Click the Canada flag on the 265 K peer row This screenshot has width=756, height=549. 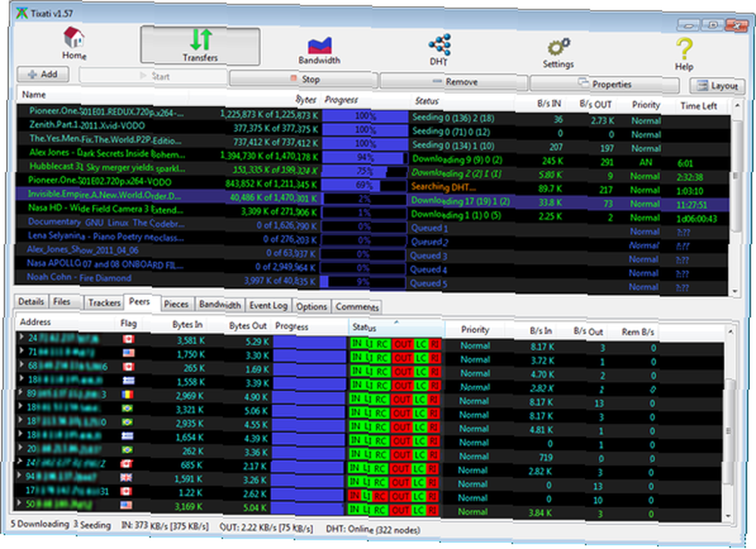point(129,367)
